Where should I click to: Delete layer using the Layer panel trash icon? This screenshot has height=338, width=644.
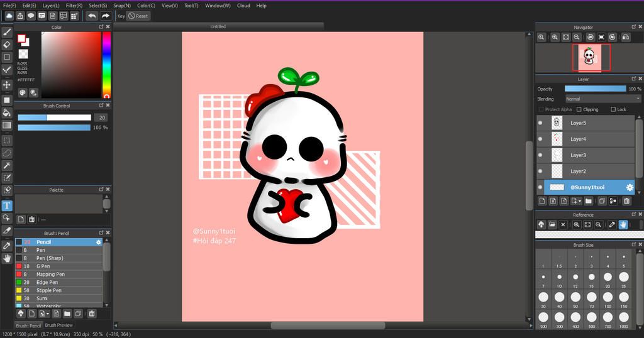pyautogui.click(x=626, y=201)
